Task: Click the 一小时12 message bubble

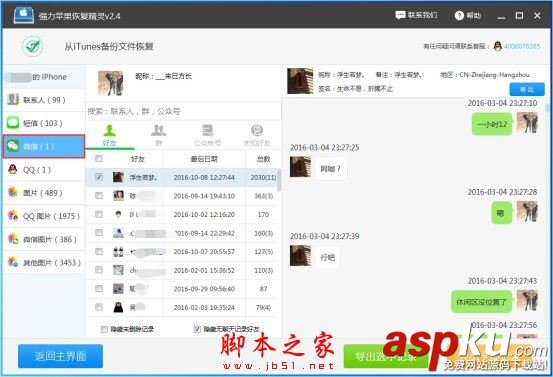Action: pos(492,124)
